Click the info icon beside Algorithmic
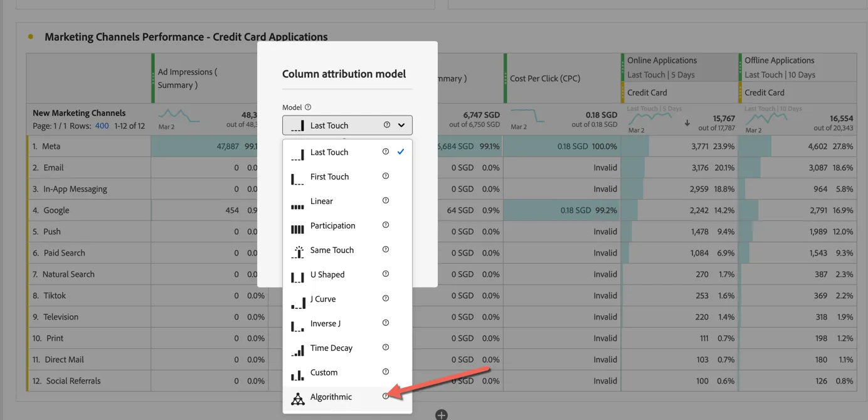 click(x=386, y=396)
